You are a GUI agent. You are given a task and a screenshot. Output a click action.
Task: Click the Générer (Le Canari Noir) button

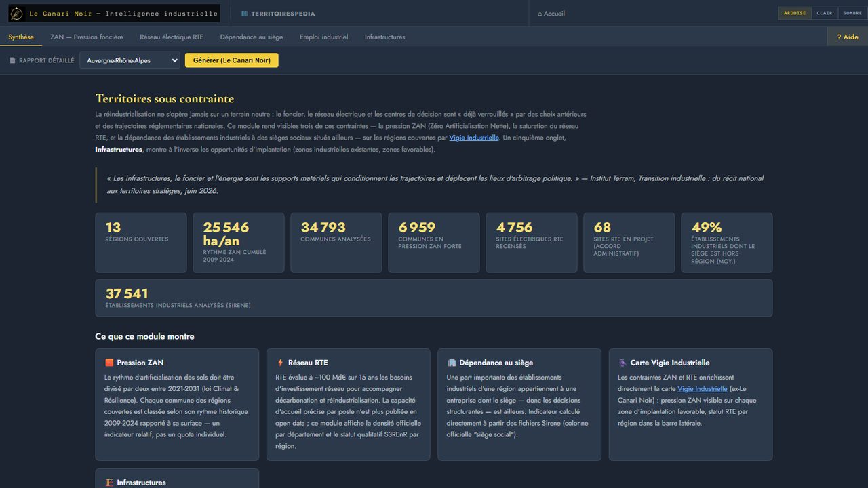pyautogui.click(x=232, y=60)
